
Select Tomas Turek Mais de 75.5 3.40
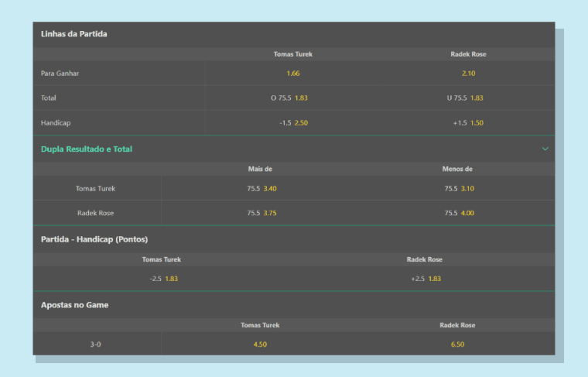point(260,188)
